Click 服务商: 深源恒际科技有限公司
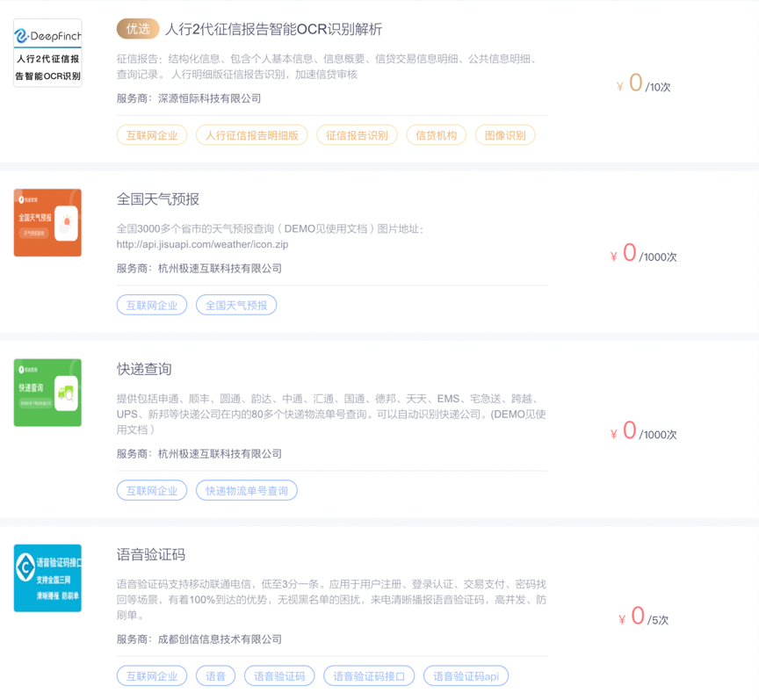Screen dimensions: 759x700 [x=189, y=98]
